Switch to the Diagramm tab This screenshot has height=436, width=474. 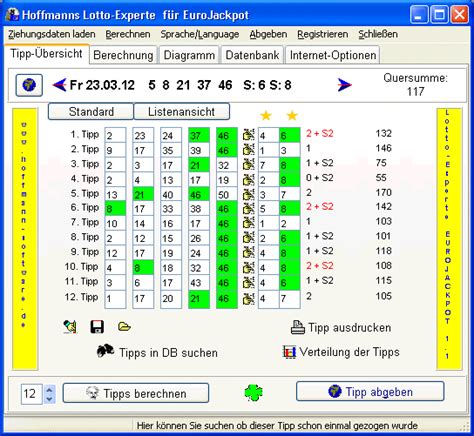point(189,55)
